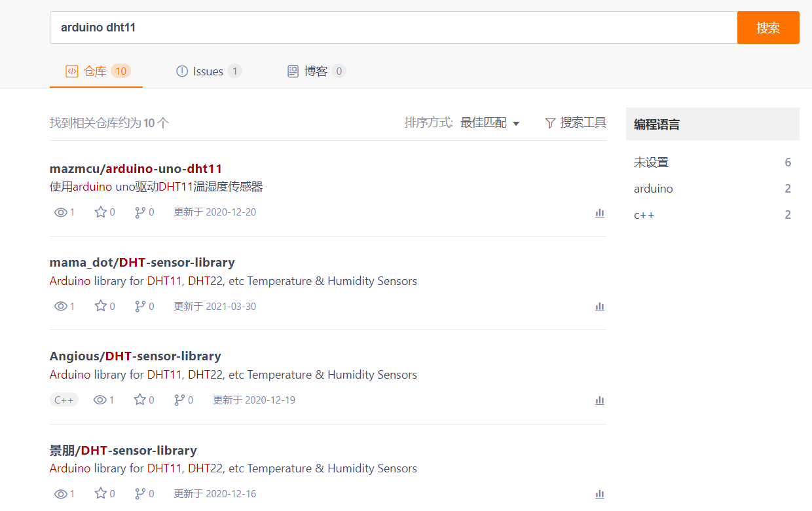The width and height of the screenshot is (812, 511).
Task: Click the 10 count badge on 仓库 tab
Action: 120,71
